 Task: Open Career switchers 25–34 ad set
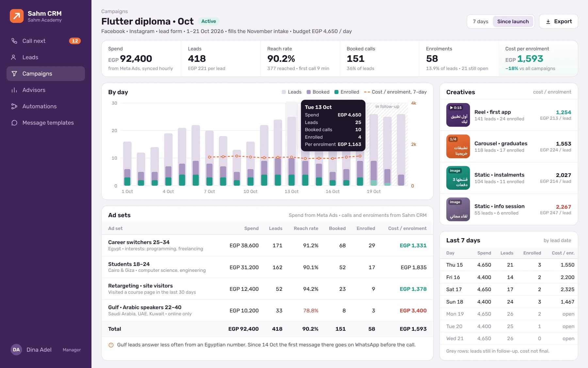(x=267, y=245)
